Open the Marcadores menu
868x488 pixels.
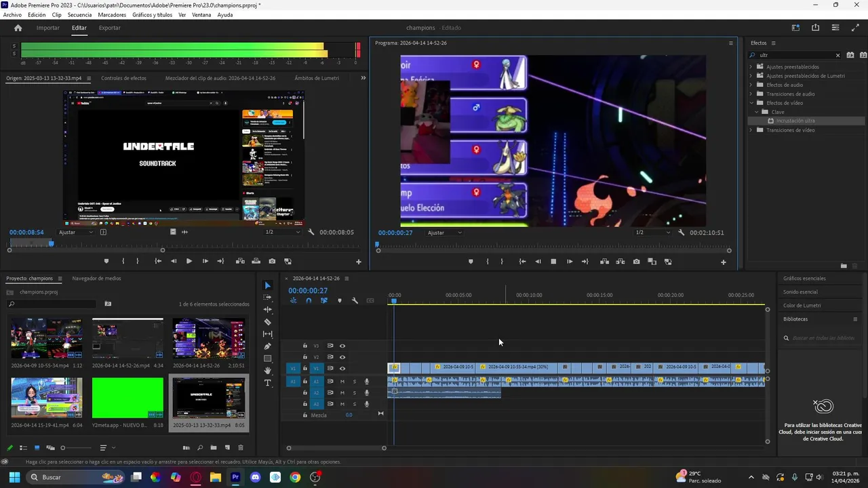click(112, 15)
